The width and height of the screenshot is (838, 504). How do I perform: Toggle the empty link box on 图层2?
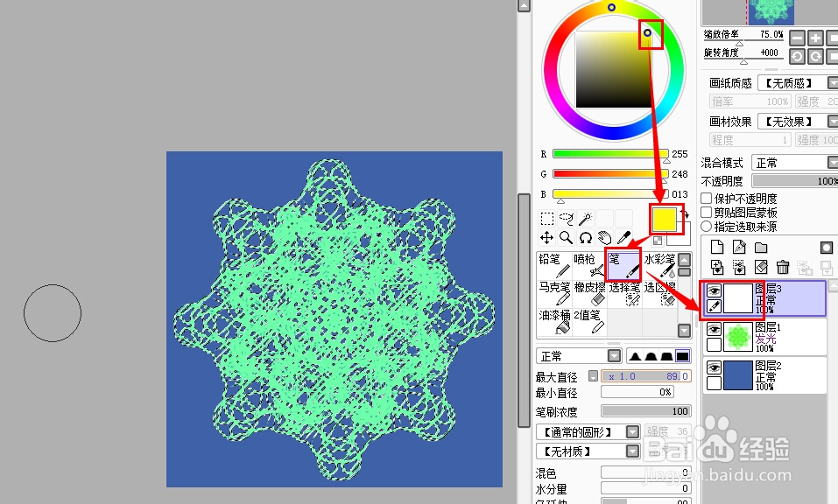tap(714, 383)
